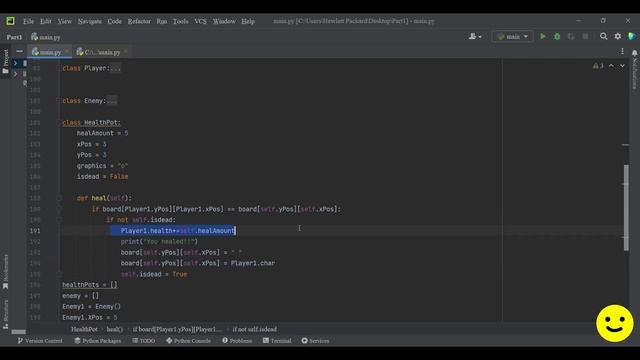This screenshot has height=360, width=640.
Task: Open the View menu
Action: click(x=64, y=21)
